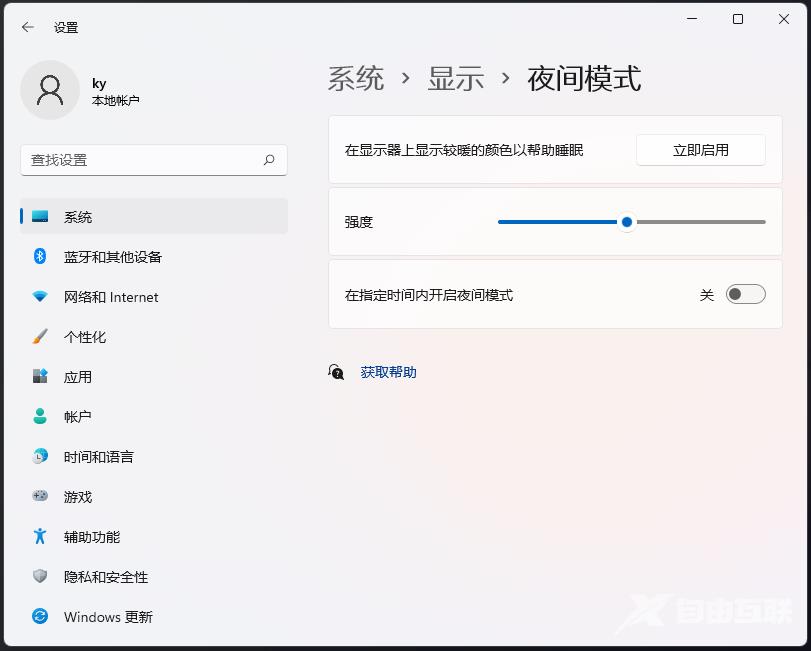Image resolution: width=811 pixels, height=651 pixels.
Task: Click the night light strength slider handle
Action: (x=627, y=222)
